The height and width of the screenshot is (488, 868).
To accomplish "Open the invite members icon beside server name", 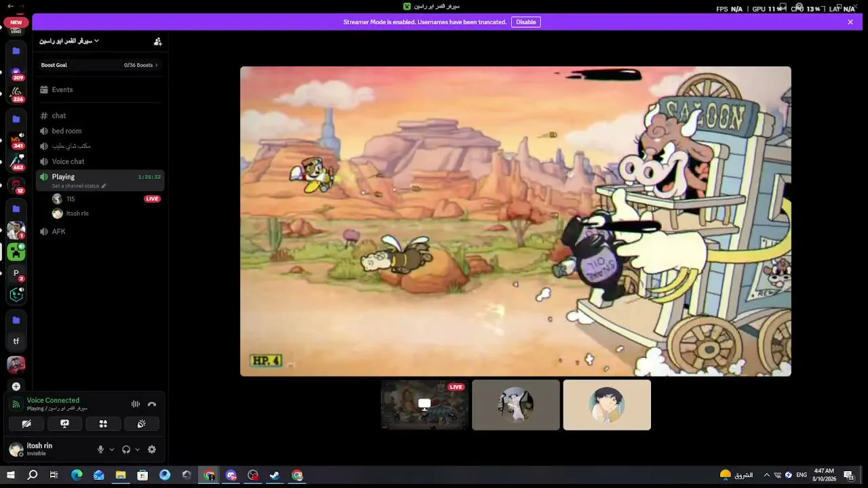I will pos(158,41).
